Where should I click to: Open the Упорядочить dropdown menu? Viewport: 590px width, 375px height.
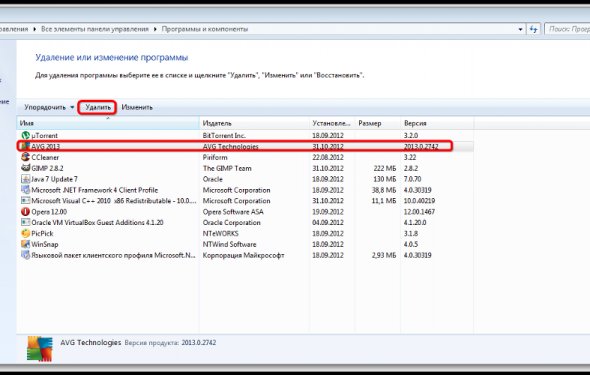[x=49, y=108]
